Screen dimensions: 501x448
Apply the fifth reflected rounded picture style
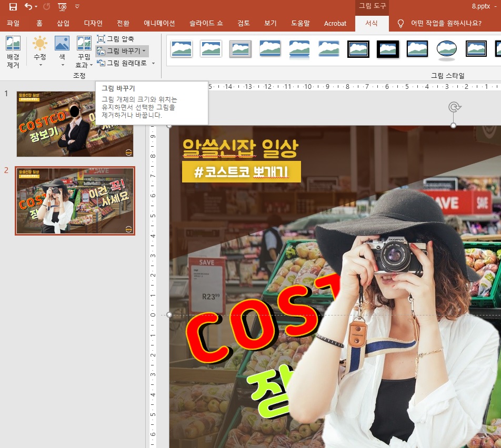coord(299,49)
